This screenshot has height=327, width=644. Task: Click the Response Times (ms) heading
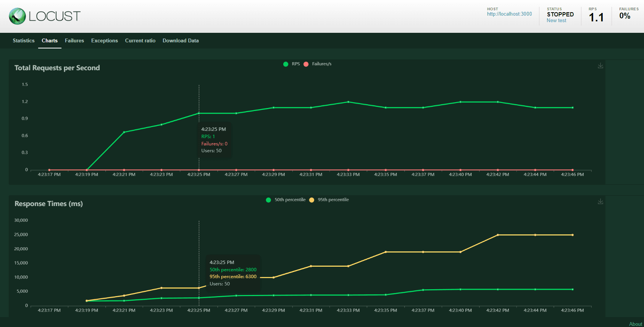[48, 204]
